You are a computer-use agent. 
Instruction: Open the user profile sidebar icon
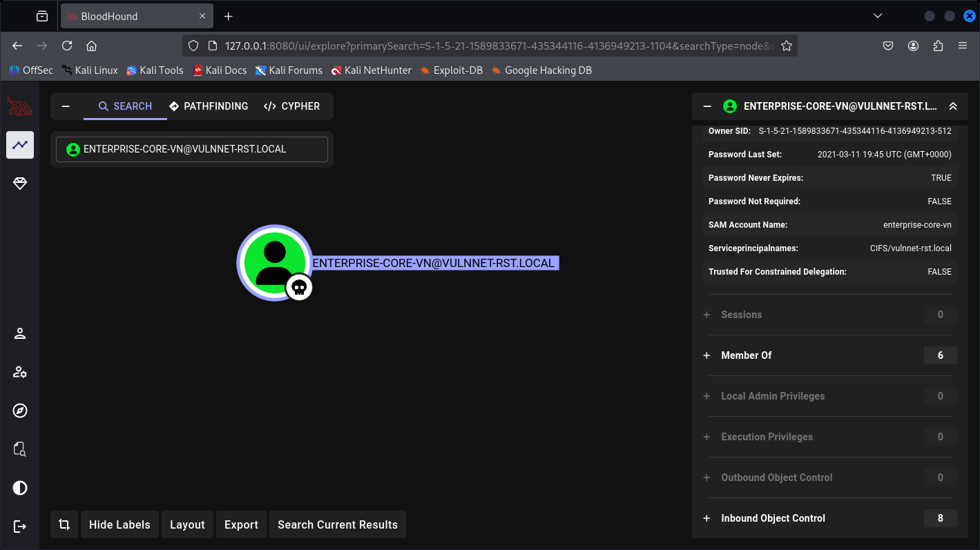[20, 334]
